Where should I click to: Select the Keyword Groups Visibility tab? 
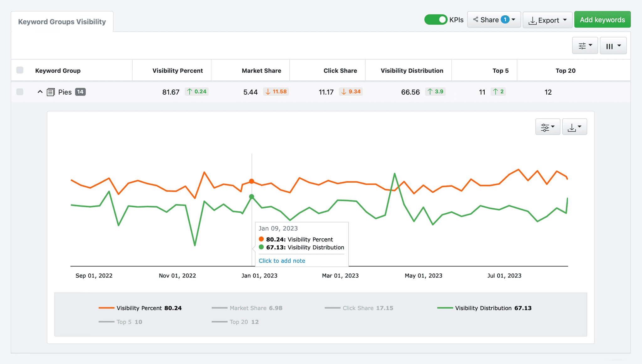[62, 21]
